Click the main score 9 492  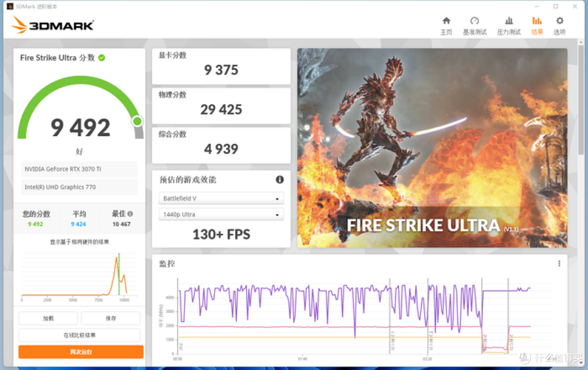(81, 128)
